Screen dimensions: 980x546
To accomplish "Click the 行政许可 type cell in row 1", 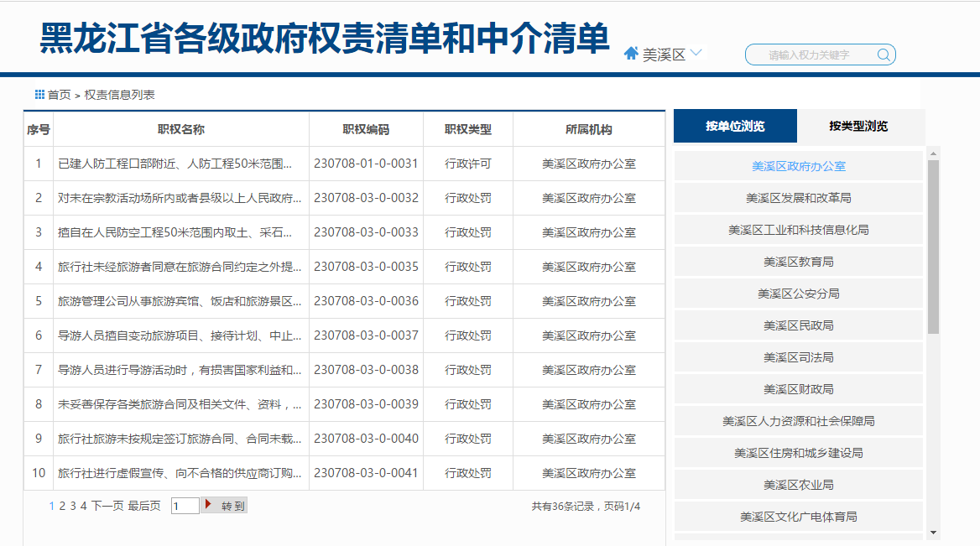I will point(467,164).
